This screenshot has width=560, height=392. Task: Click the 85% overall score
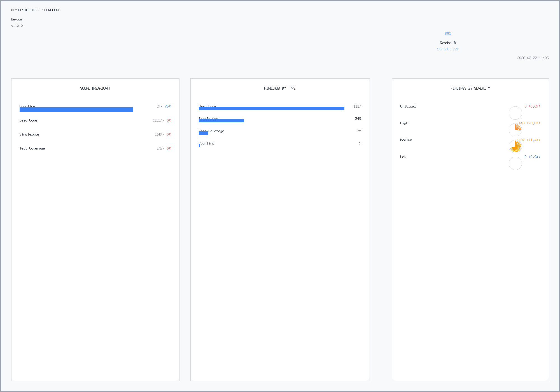448,34
